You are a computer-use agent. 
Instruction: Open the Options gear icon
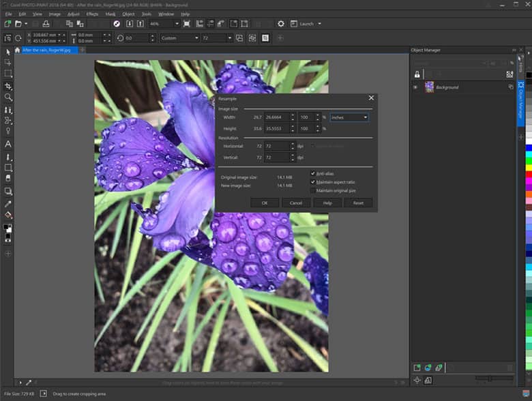pos(280,24)
